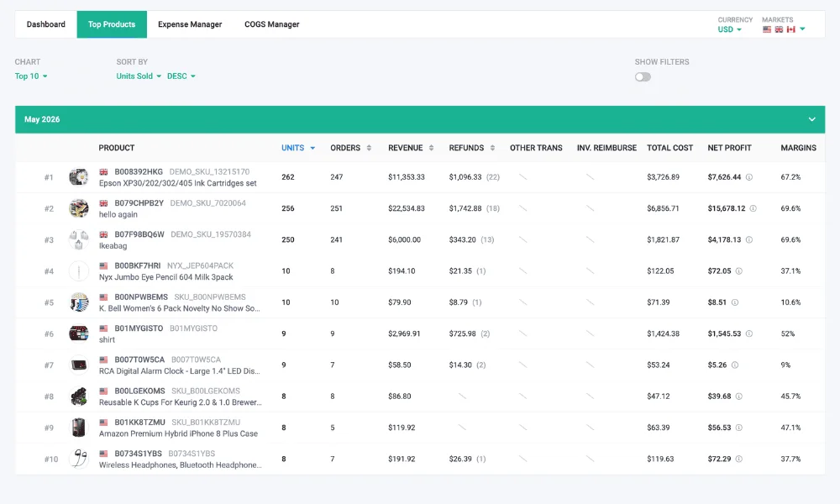Open the Ikeabag product thumbnail
Screen dimensions: 840x504
(x=79, y=239)
